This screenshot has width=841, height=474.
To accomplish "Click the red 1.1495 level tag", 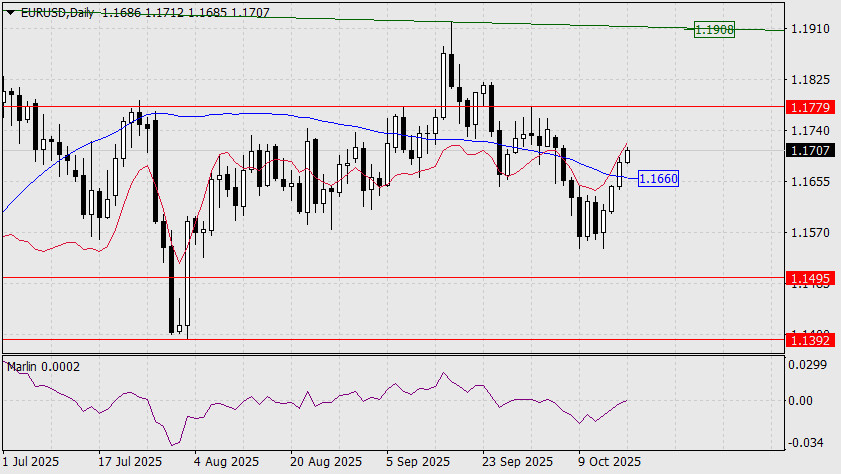I will click(810, 278).
